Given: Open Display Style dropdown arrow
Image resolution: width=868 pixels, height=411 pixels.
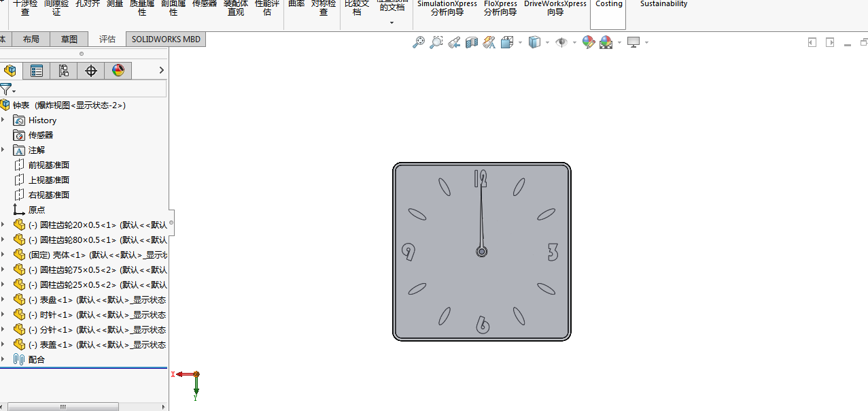Looking at the screenshot, I should [x=548, y=42].
